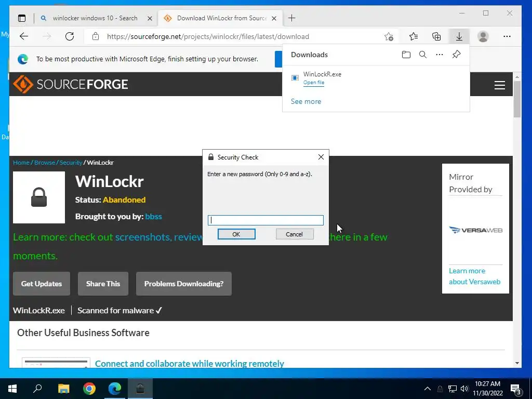Show hidden tray icons chevron

428,389
